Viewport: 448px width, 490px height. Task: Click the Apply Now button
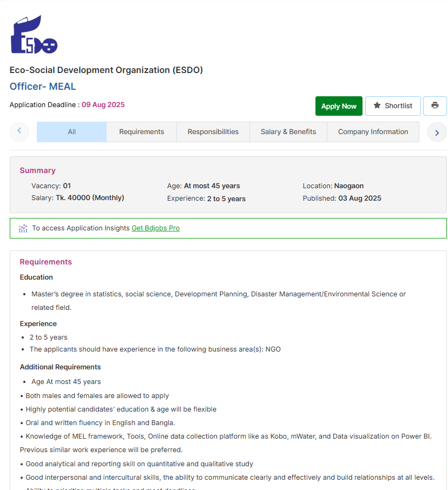tap(339, 106)
